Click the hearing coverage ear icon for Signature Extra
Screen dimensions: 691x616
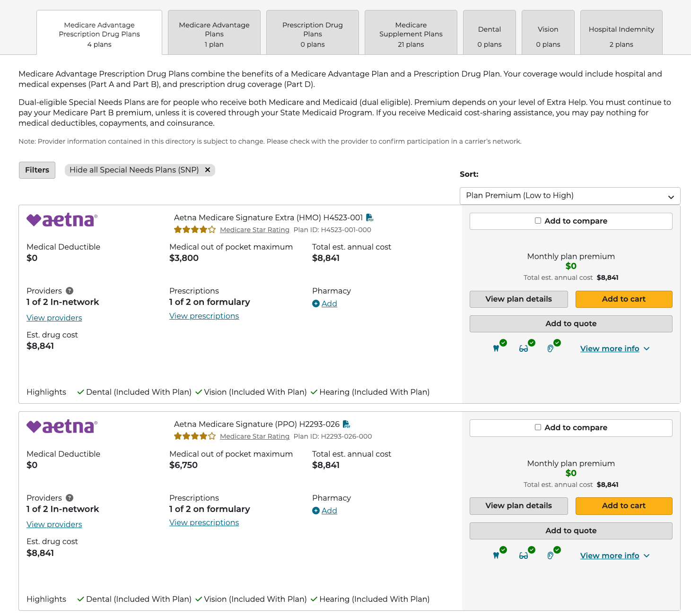pyautogui.click(x=552, y=347)
